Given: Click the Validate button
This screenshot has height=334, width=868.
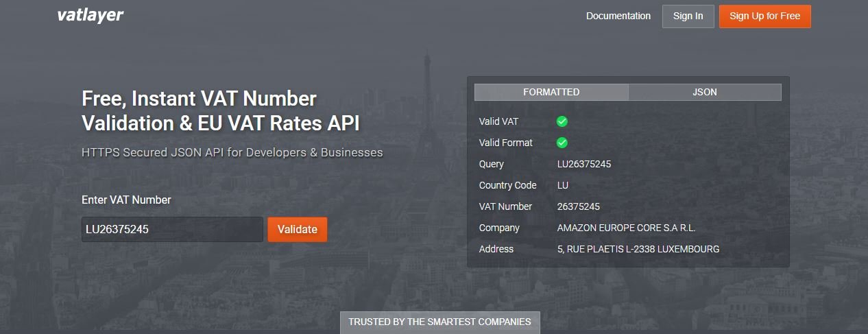Looking at the screenshot, I should click(x=298, y=229).
